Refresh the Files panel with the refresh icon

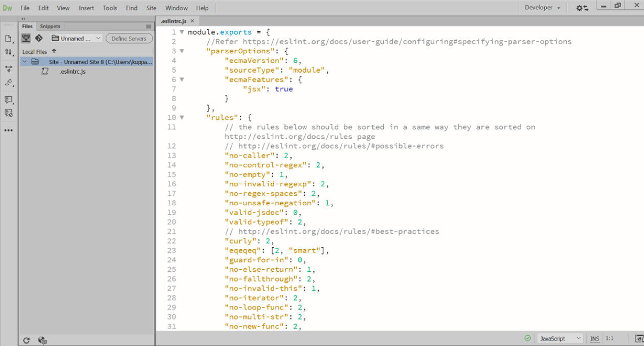[27, 340]
